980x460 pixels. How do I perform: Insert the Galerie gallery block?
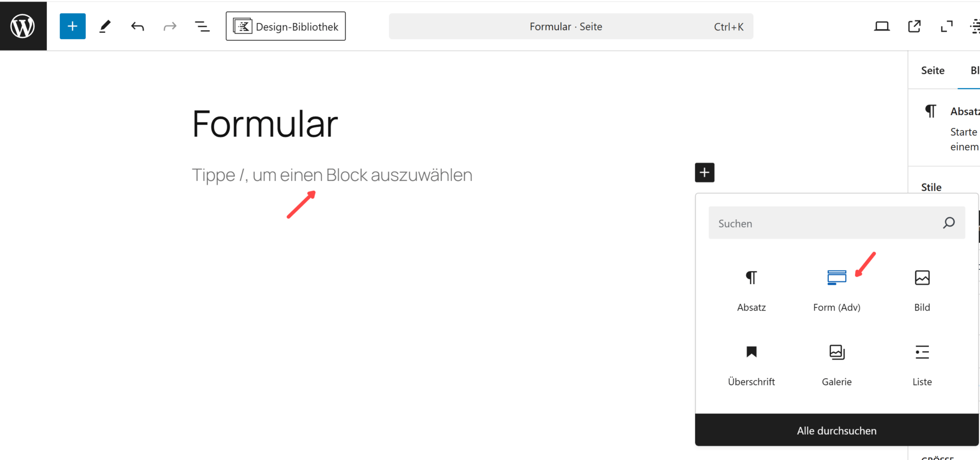point(837,364)
